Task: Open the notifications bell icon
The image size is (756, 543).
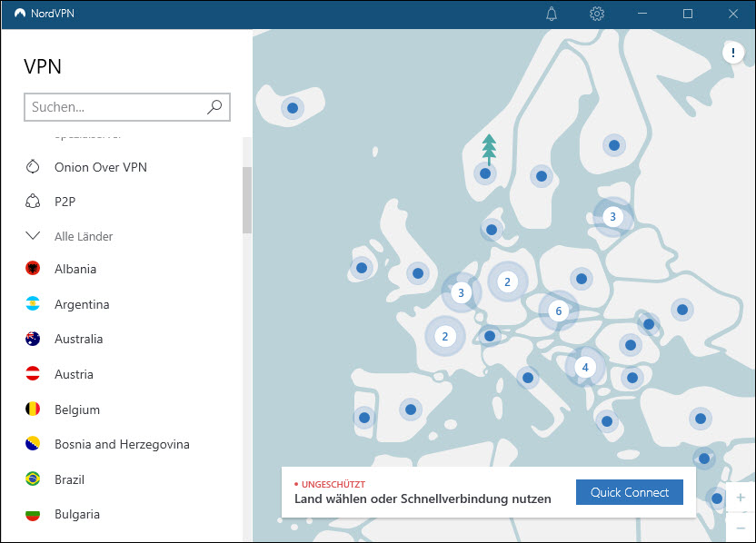Action: pos(552,14)
